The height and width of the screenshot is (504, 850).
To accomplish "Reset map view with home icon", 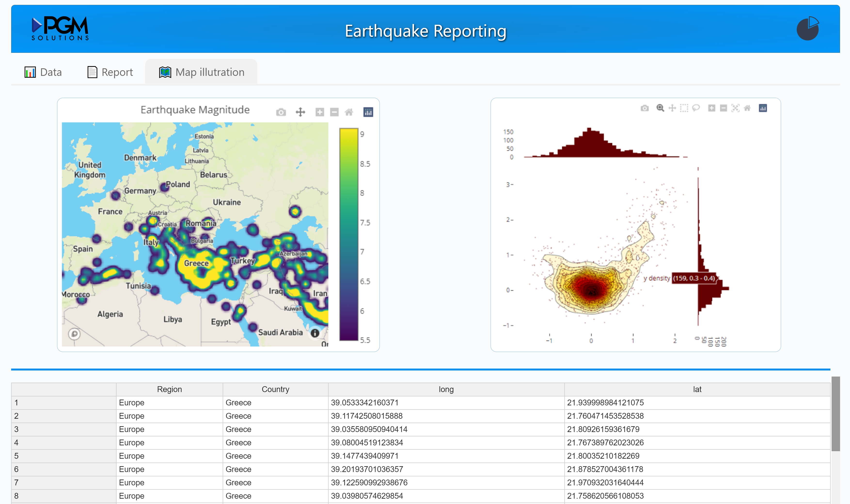I will click(x=349, y=112).
